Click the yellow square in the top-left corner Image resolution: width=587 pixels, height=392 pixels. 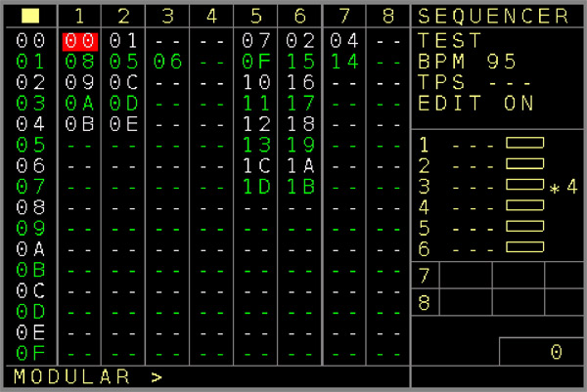(x=30, y=16)
